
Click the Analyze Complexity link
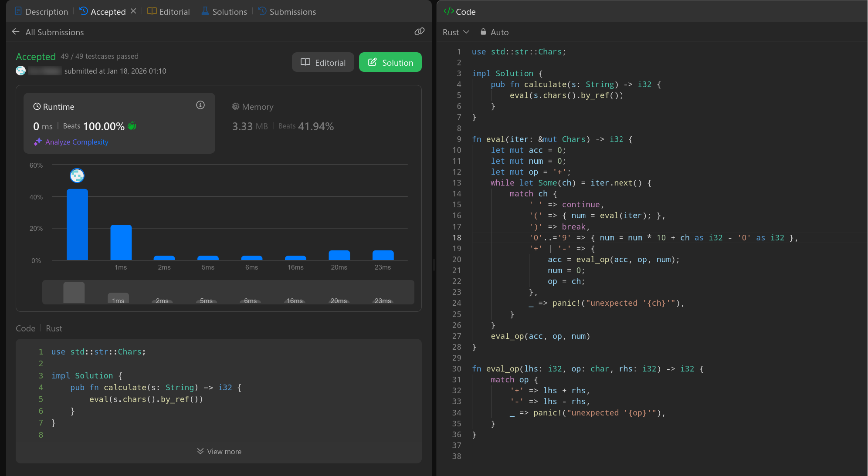tap(77, 142)
